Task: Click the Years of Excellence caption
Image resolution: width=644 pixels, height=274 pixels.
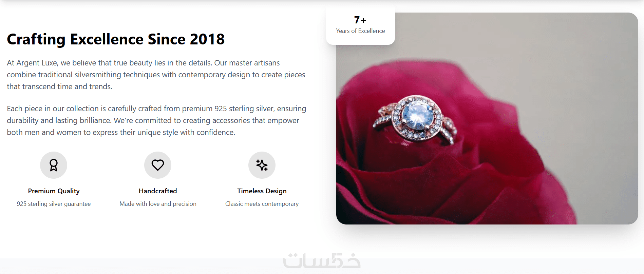Action: (x=360, y=31)
